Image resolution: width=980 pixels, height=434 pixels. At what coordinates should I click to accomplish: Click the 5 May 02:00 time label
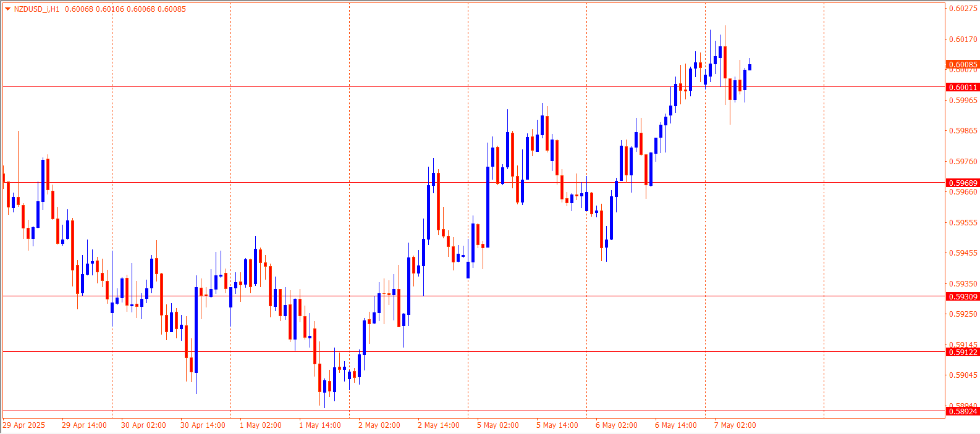498,425
